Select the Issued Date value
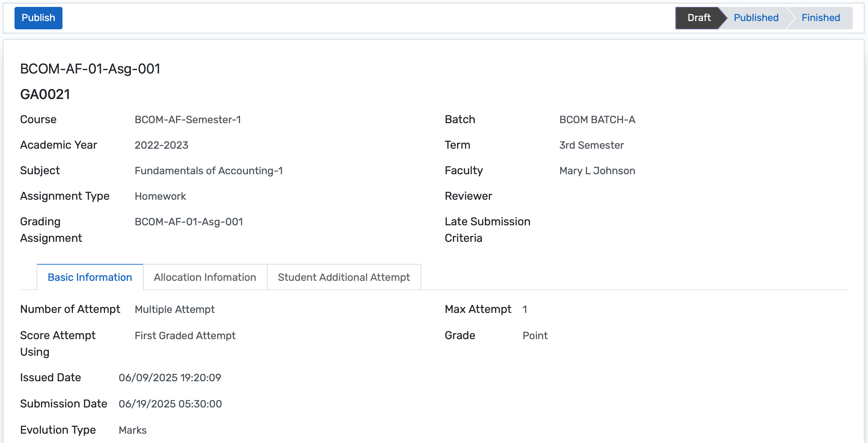 click(170, 378)
